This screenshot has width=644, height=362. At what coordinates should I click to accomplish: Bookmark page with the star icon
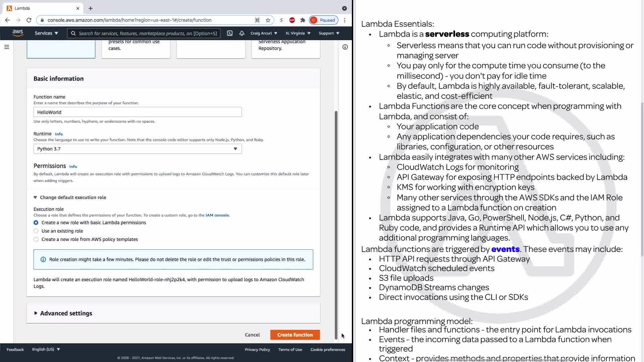tap(268, 20)
